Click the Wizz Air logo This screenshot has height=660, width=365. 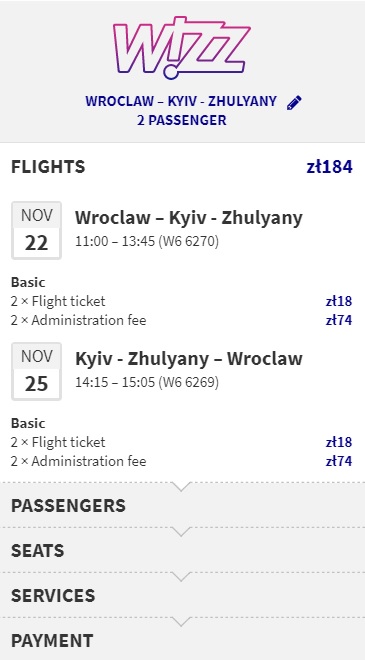182,48
